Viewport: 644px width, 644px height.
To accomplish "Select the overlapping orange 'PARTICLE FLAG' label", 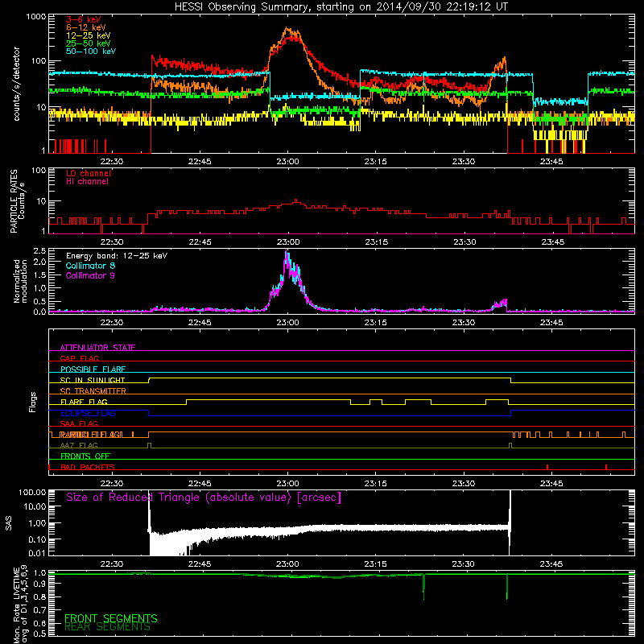I will (x=91, y=435).
